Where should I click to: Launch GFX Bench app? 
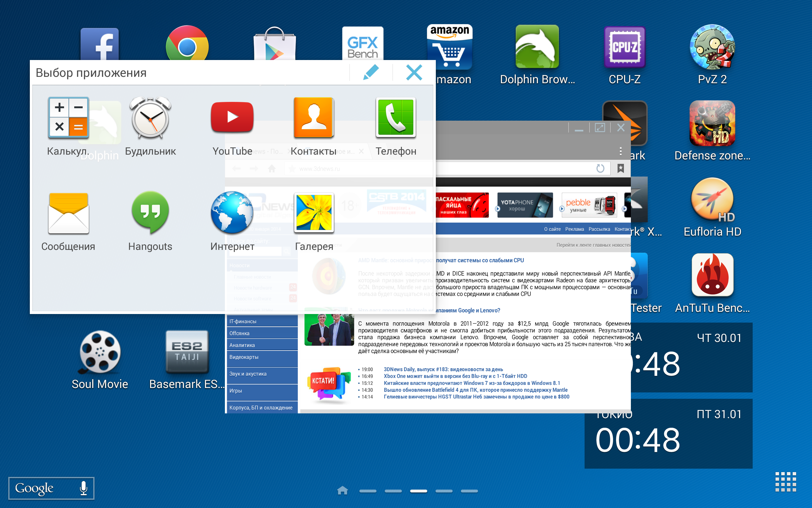363,44
